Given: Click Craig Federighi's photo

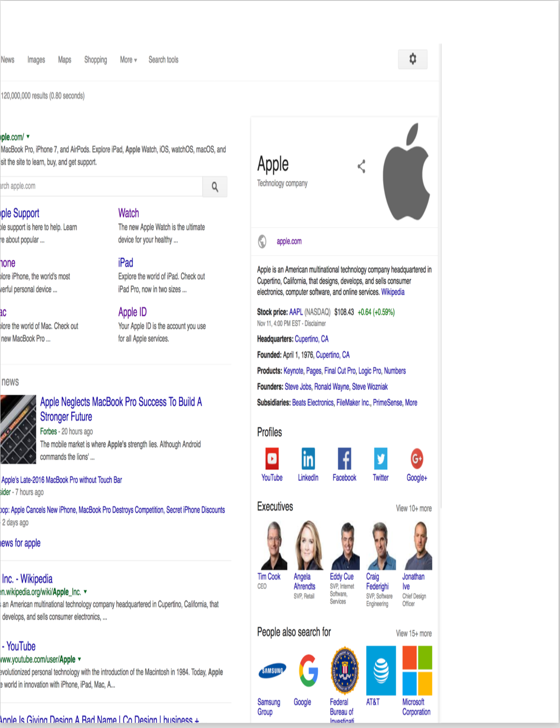Looking at the screenshot, I should click(x=381, y=545).
